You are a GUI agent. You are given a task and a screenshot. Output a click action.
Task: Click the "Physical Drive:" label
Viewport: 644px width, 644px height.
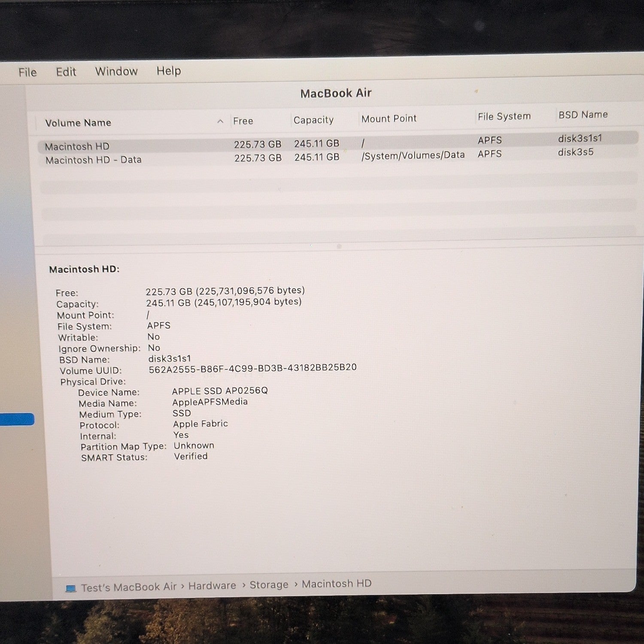click(93, 382)
